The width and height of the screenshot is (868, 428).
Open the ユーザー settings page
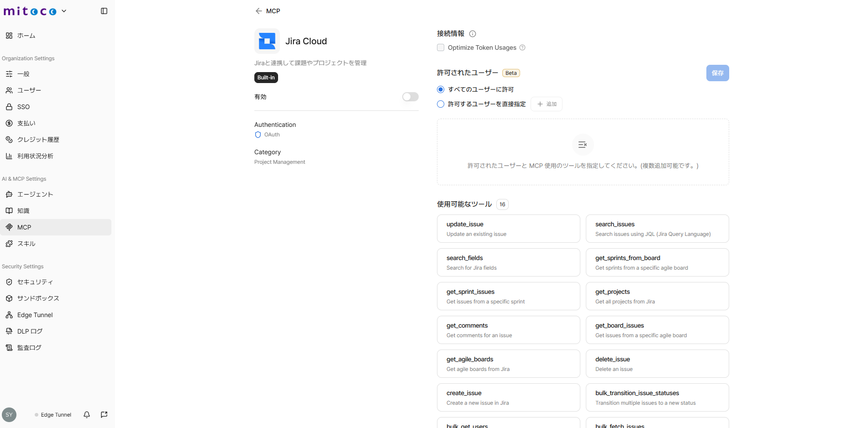[56, 90]
